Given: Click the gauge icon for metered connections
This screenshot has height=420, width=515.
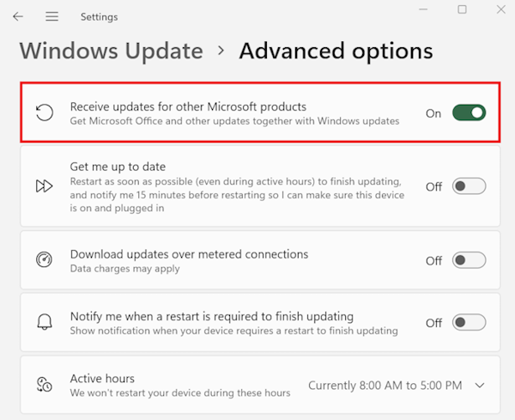Looking at the screenshot, I should click(44, 260).
